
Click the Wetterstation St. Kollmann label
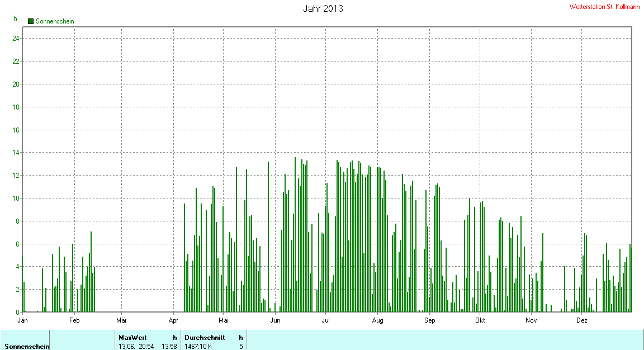tap(604, 7)
